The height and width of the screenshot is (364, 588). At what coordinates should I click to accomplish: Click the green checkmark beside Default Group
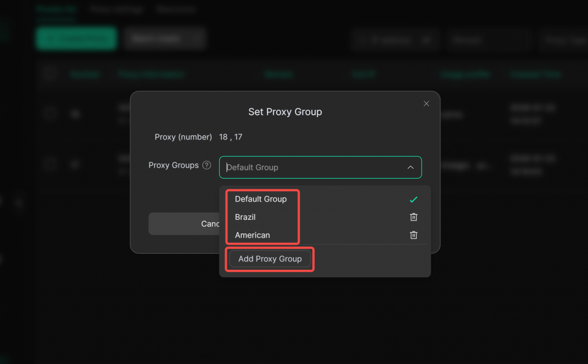(413, 199)
